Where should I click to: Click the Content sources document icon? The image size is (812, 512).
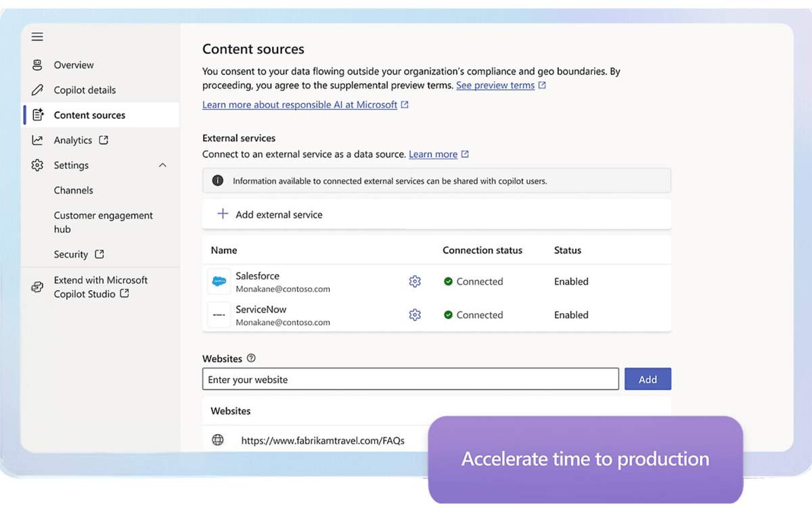[x=38, y=115]
